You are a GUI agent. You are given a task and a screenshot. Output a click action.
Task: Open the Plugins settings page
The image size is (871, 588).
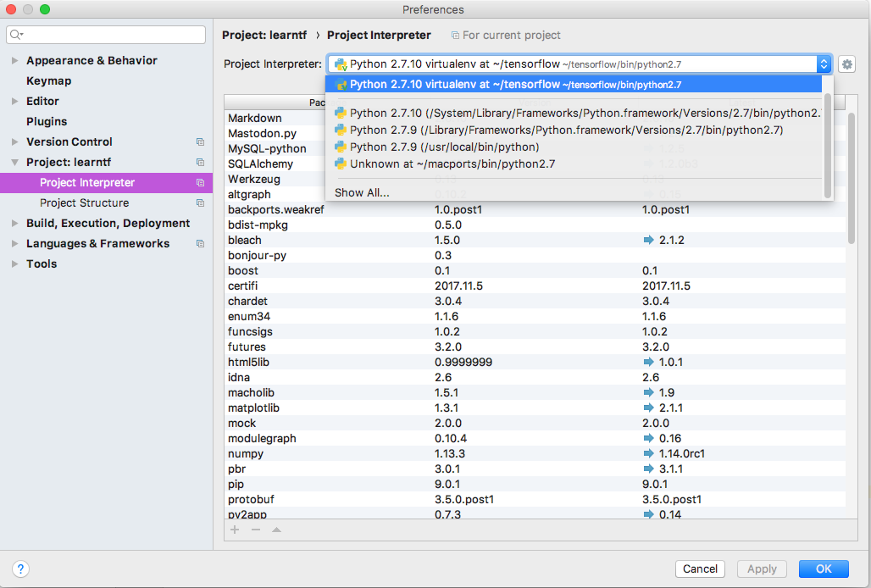[47, 121]
